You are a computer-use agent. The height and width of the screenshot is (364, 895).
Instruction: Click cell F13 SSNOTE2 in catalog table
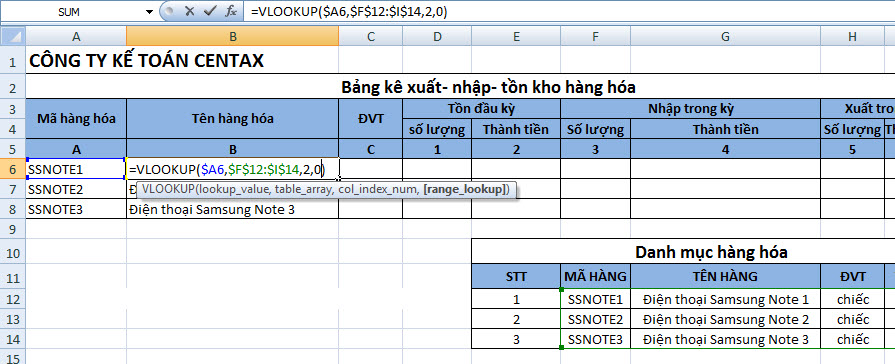595,319
